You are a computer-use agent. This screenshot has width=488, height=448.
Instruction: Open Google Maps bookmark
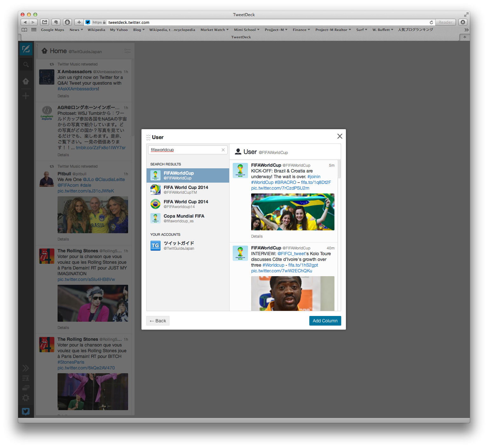point(52,30)
